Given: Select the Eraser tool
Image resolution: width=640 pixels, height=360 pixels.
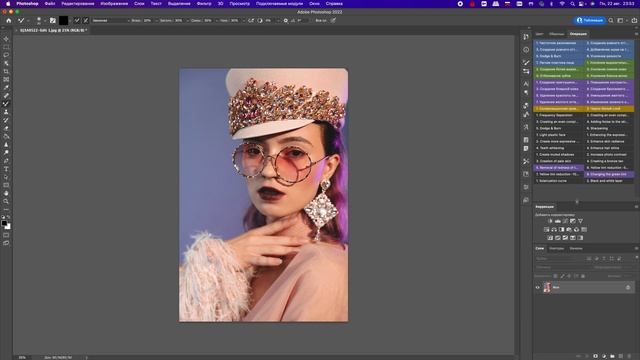Looking at the screenshot, I should coord(6,128).
